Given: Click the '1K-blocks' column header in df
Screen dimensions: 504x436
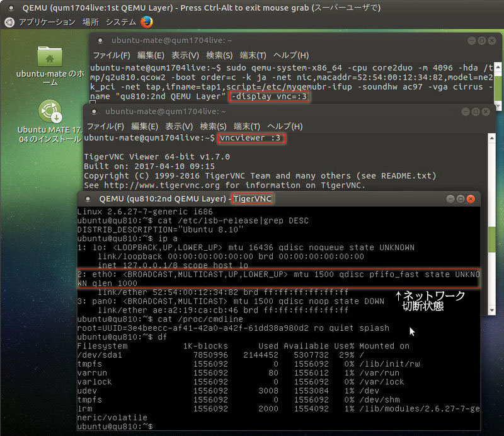Looking at the screenshot, I should point(205,346).
